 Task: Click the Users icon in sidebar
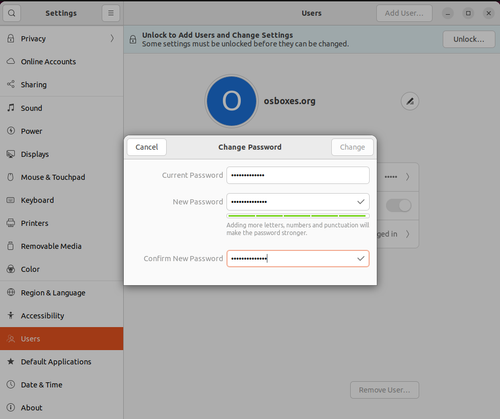pyautogui.click(x=11, y=339)
